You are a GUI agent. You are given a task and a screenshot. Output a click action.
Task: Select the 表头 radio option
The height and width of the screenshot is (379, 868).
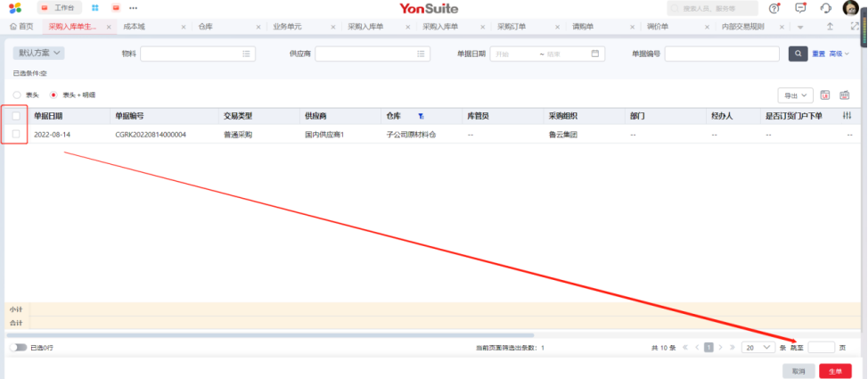pos(17,95)
